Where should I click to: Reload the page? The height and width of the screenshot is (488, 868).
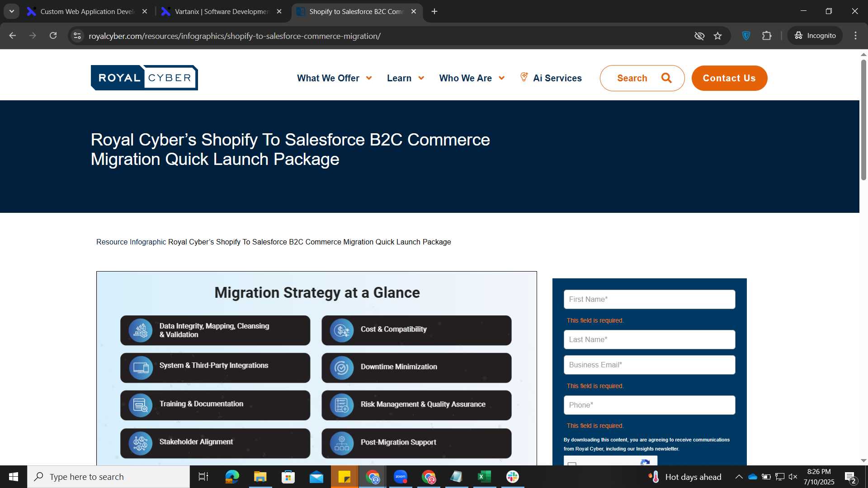(53, 36)
